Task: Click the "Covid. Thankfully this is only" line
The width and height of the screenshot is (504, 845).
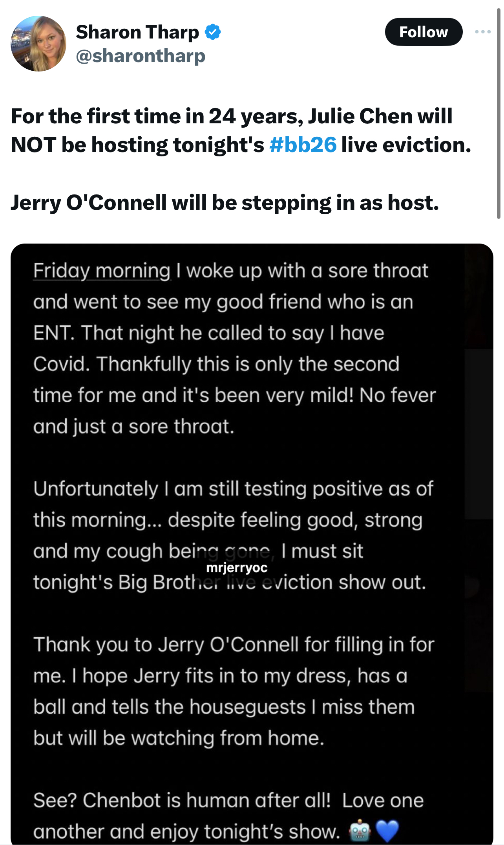Action: tap(216, 364)
